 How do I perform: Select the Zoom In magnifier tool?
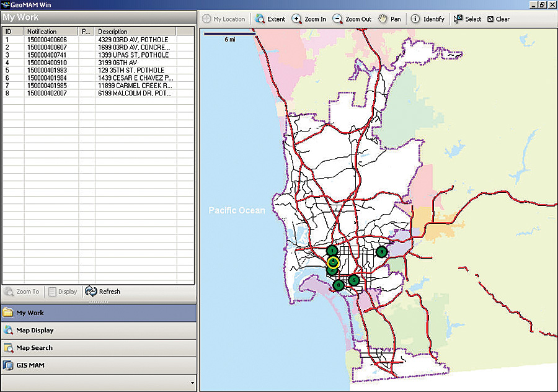(309, 19)
